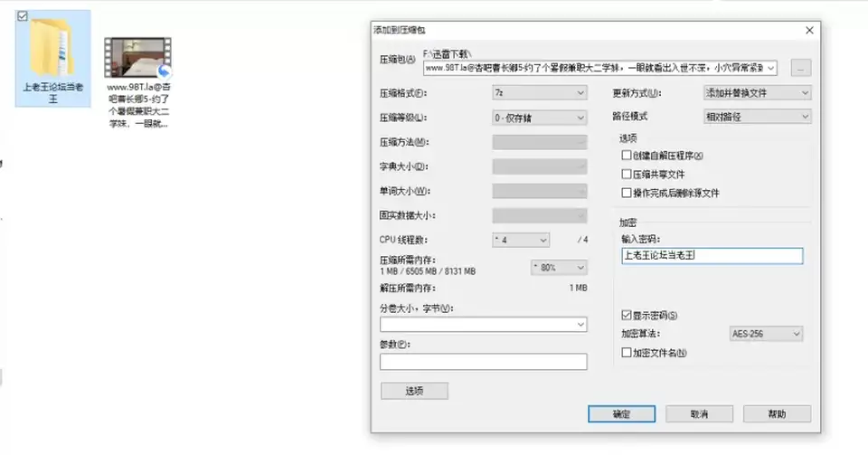Click into the 输入密码 password field
This screenshot has height=455, width=868.
coord(712,255)
